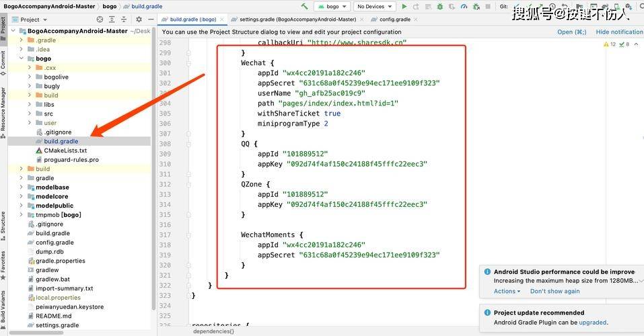Open the bogo run configuration dropdown
Image resolution: width=644 pixels, height=336 pixels.
pyautogui.click(x=332, y=7)
